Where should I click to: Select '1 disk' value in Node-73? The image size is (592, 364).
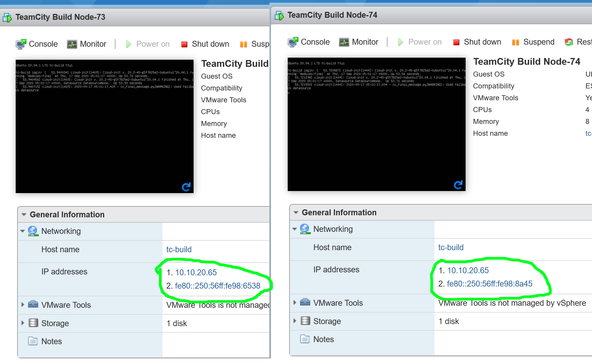click(x=177, y=323)
